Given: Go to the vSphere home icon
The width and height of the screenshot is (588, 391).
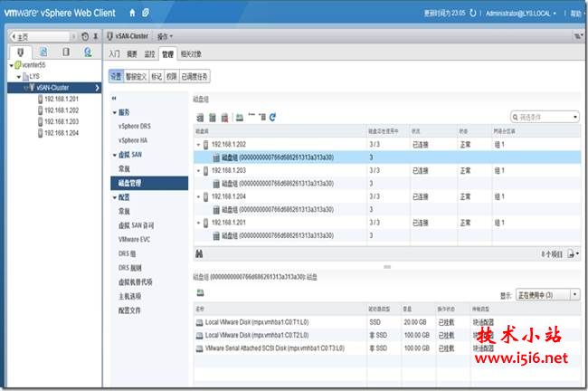Looking at the screenshot, I should pyautogui.click(x=132, y=13).
